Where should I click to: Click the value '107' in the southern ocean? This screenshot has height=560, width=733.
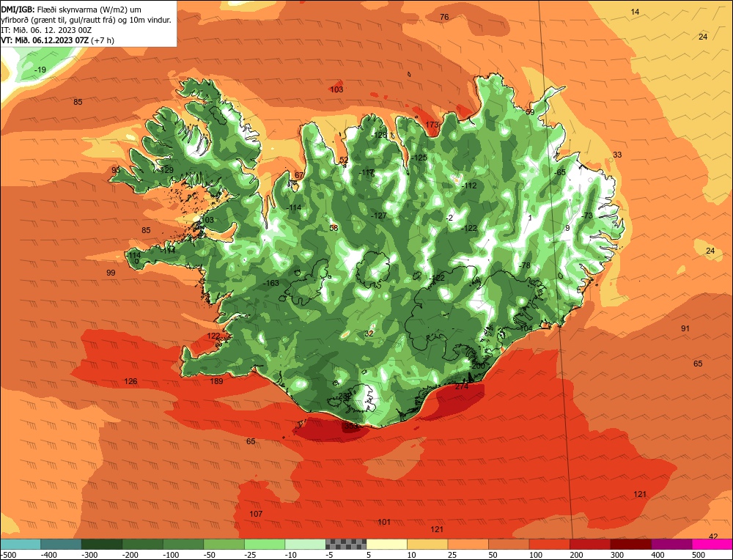256,514
